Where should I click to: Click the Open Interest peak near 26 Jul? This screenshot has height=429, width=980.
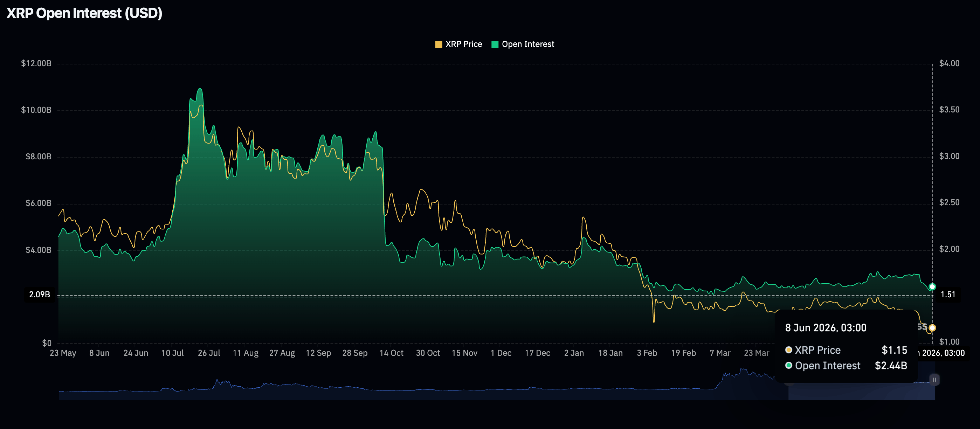[x=200, y=89]
